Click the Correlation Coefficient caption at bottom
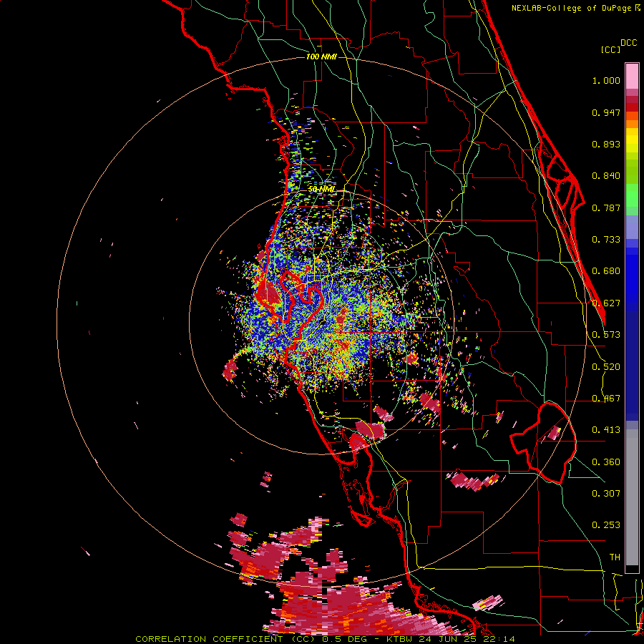 click(326, 639)
